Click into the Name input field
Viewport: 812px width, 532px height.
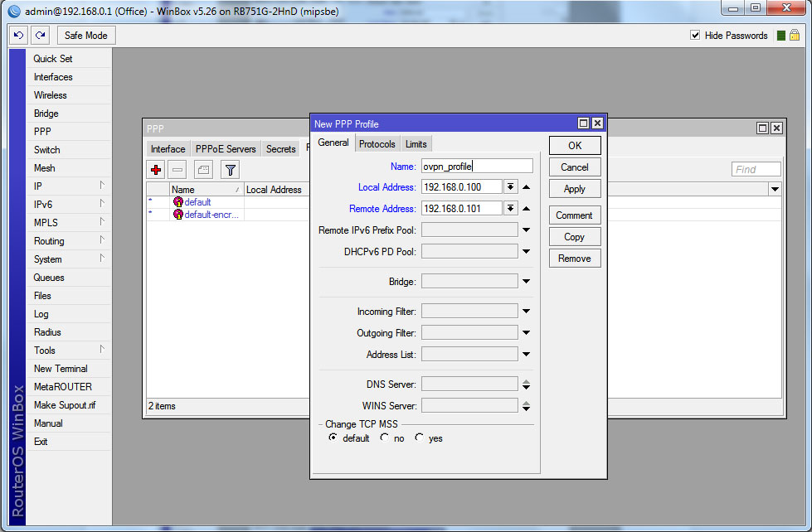(x=476, y=167)
